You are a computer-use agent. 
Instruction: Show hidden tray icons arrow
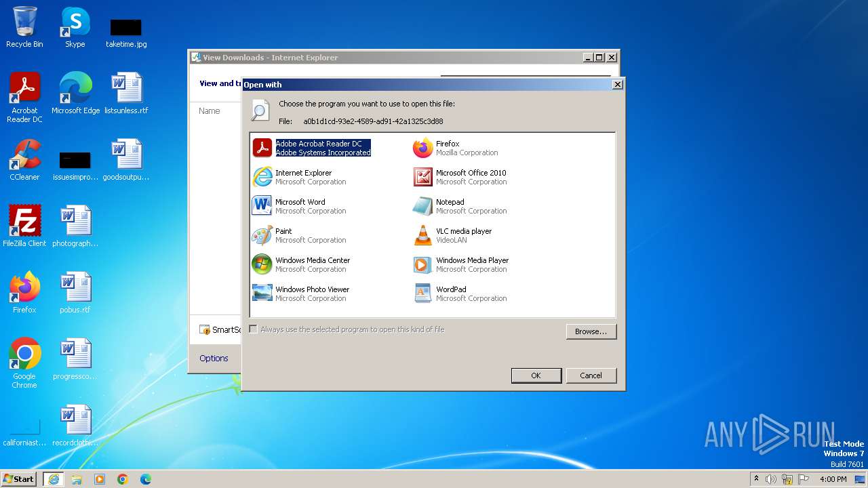(x=757, y=479)
